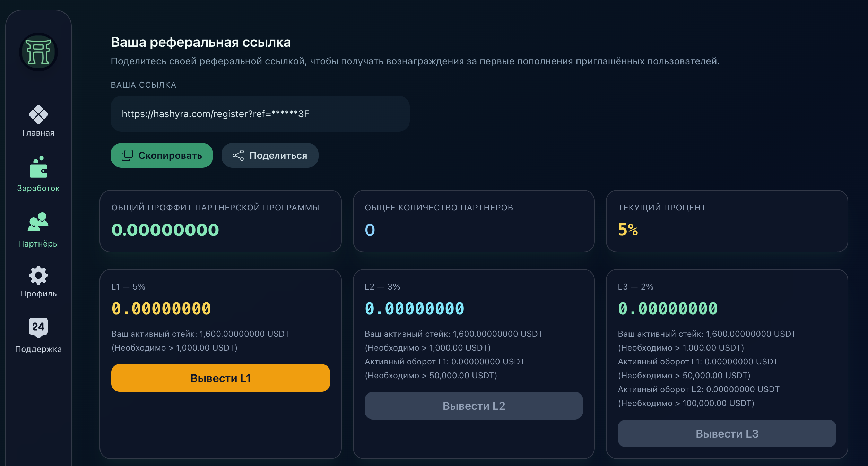Switch to Партнёры menu label
Image resolution: width=868 pixels, height=466 pixels.
38,244
